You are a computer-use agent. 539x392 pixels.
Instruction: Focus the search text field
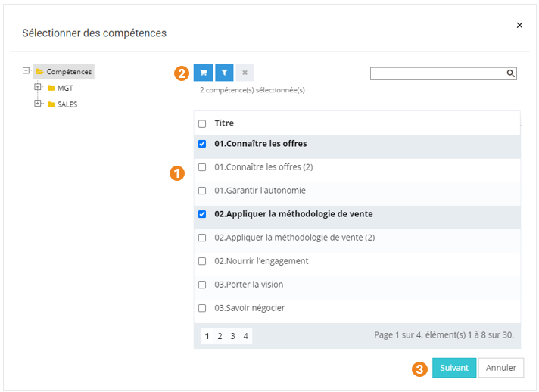tap(438, 73)
